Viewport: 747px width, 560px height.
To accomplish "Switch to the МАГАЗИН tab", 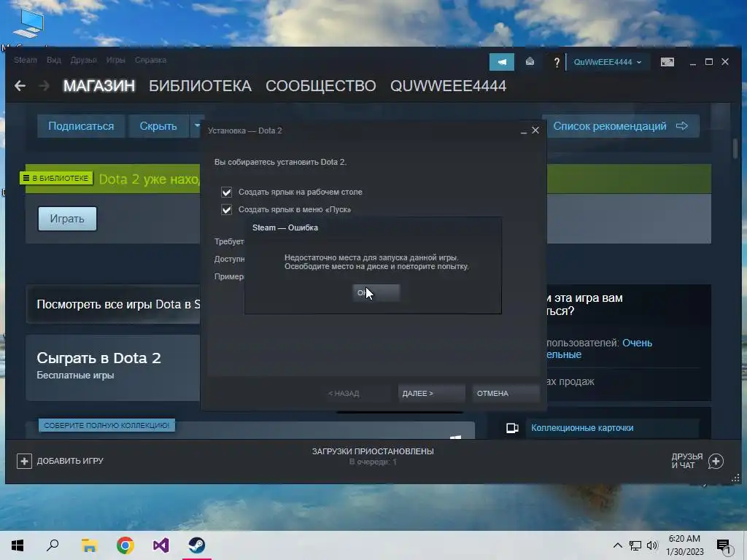I will click(99, 86).
